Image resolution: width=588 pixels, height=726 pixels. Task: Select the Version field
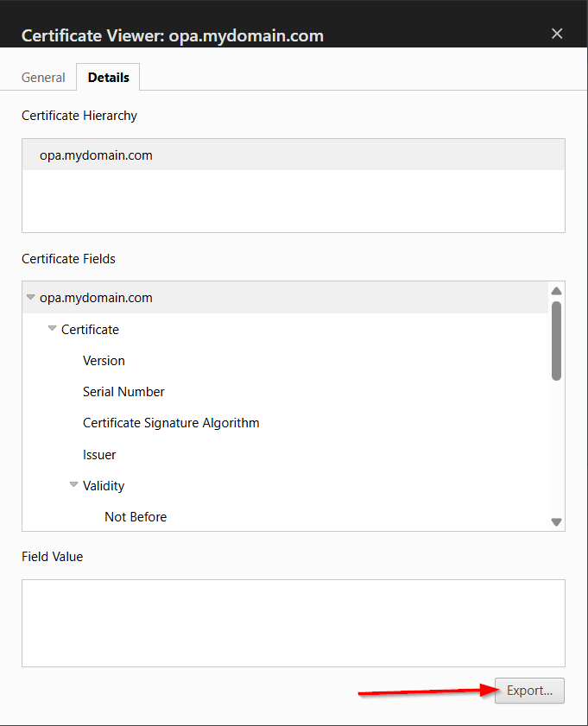pyautogui.click(x=104, y=360)
